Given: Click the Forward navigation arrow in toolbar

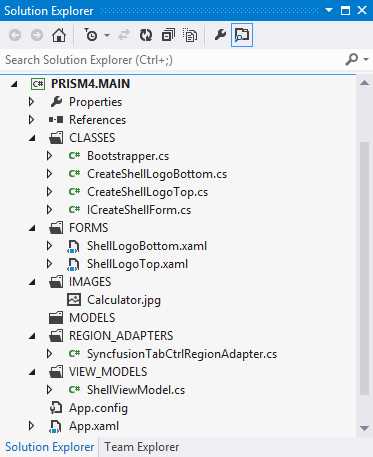Looking at the screenshot, I should pyautogui.click(x=37, y=35).
